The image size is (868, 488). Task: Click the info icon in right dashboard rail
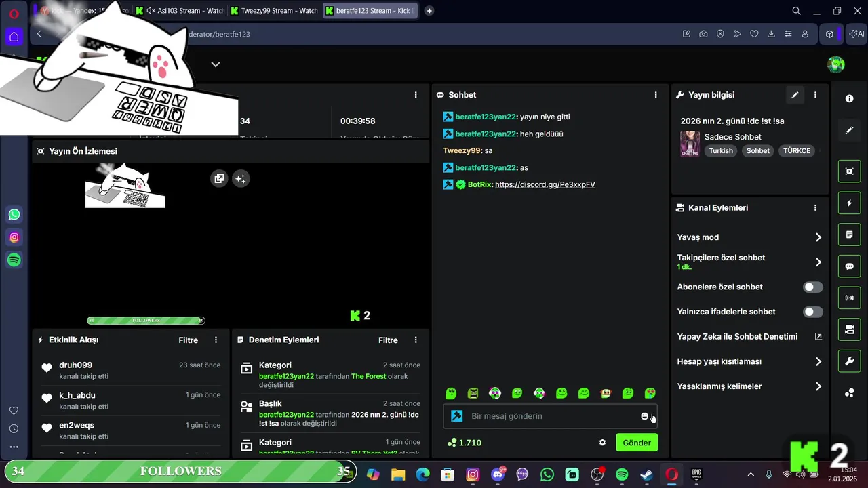coord(850,98)
